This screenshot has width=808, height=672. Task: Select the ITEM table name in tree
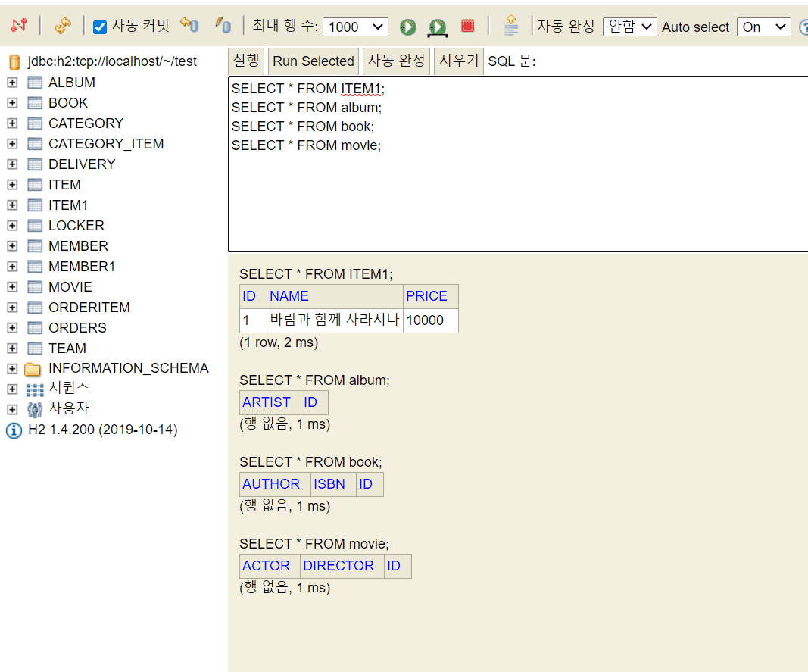pos(64,185)
